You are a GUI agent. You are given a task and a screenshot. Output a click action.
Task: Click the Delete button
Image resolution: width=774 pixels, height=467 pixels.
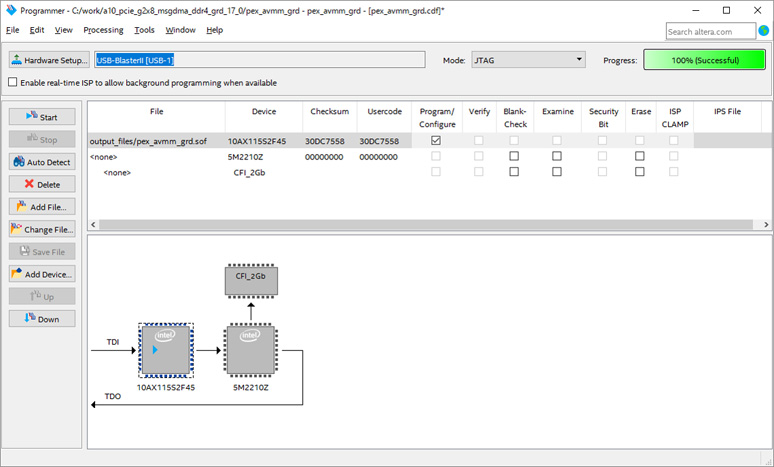pos(42,184)
